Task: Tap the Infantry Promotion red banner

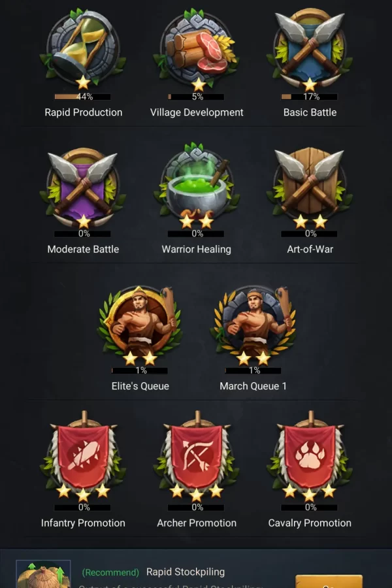Action: (x=83, y=455)
